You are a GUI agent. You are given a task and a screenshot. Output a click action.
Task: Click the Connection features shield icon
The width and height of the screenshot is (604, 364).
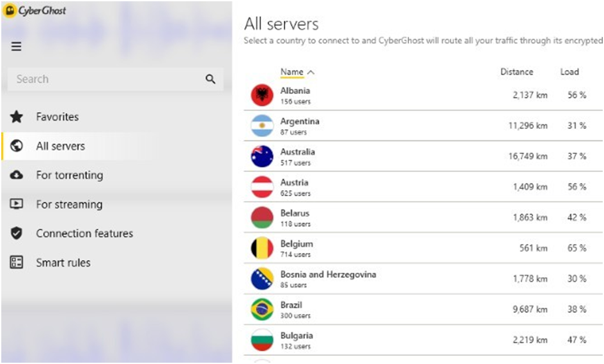click(x=17, y=234)
